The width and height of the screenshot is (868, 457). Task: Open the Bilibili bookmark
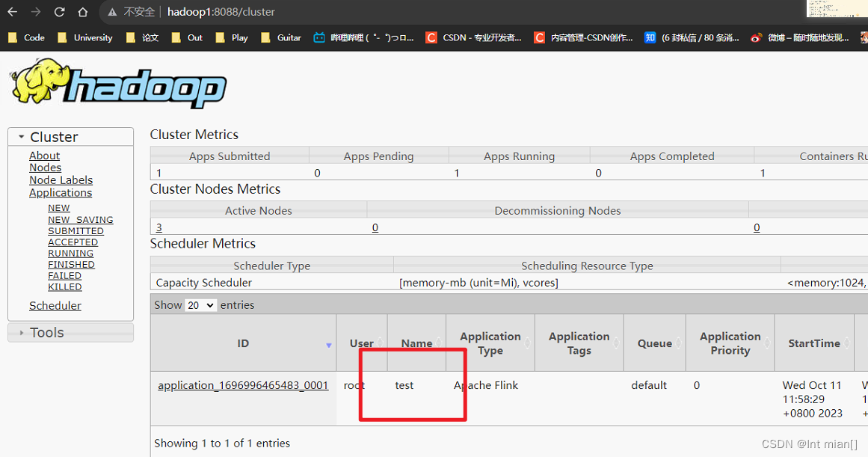pyautogui.click(x=363, y=37)
